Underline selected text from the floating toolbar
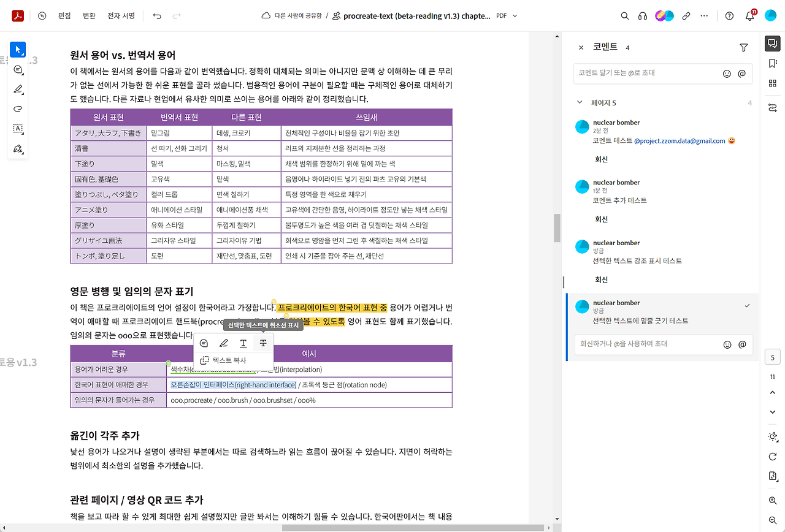This screenshot has height=532, width=785. point(243,343)
